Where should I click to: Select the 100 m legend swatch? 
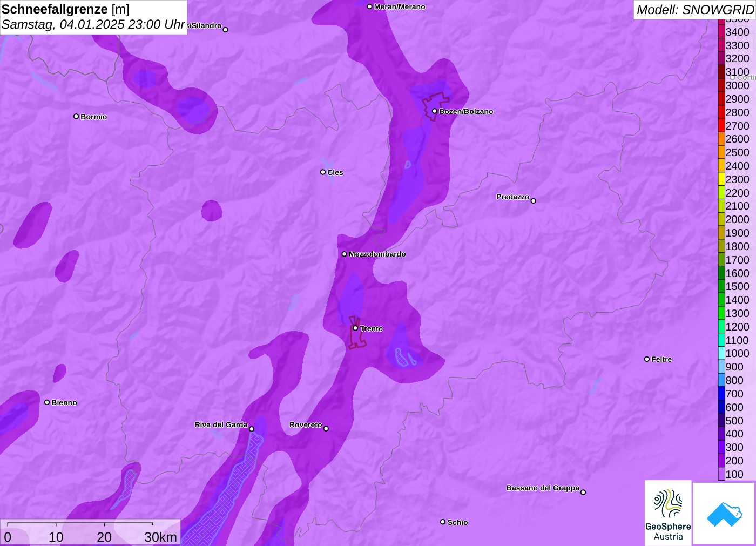point(721,474)
